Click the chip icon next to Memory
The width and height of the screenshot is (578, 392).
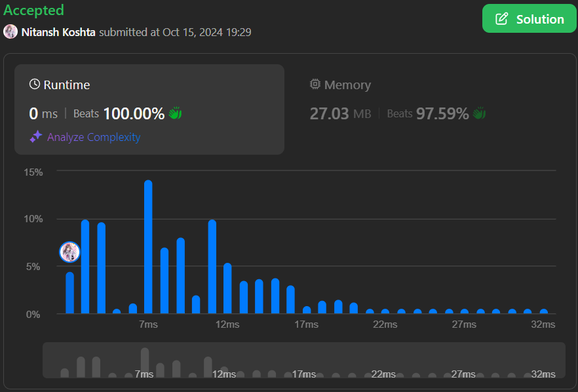pos(315,85)
